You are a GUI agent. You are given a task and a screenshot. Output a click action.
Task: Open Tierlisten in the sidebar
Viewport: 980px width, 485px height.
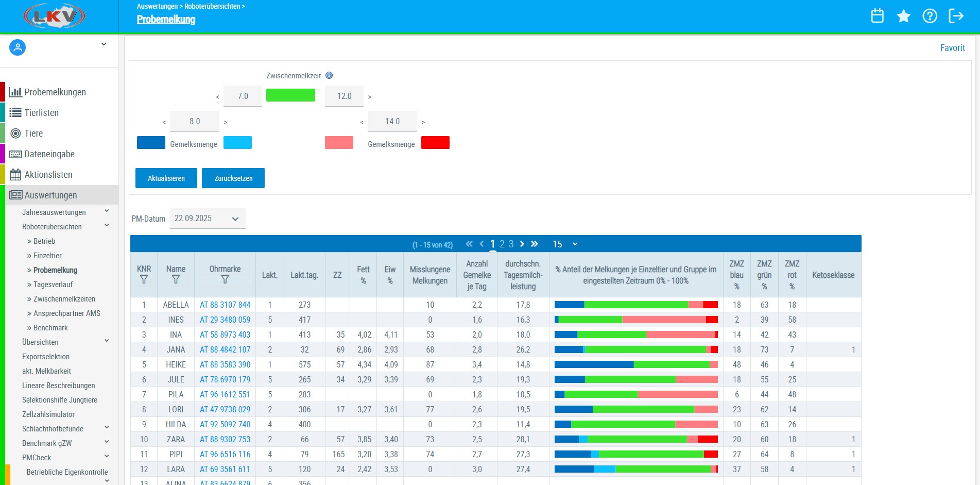point(41,113)
